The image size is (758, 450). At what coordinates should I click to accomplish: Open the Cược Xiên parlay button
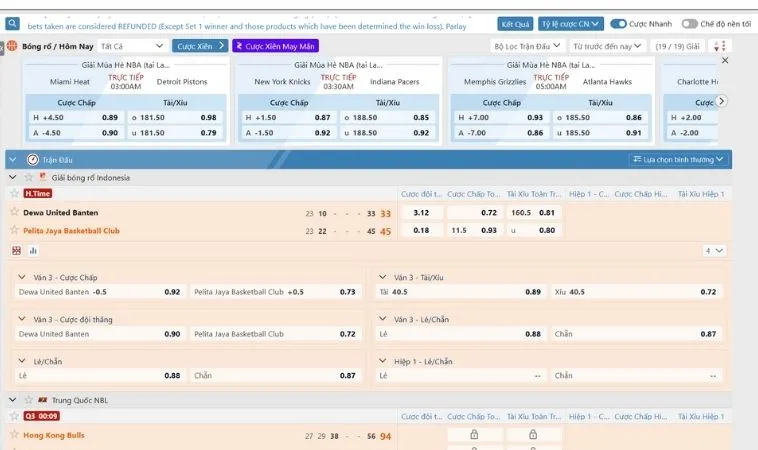click(200, 46)
